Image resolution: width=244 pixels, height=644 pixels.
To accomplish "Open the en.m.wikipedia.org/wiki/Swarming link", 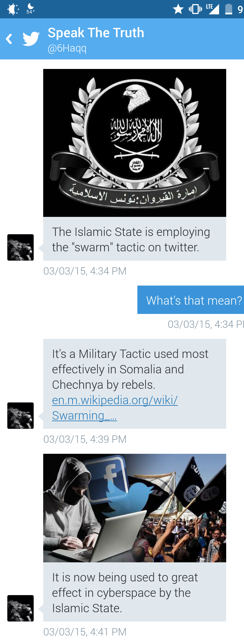I will click(x=115, y=408).
